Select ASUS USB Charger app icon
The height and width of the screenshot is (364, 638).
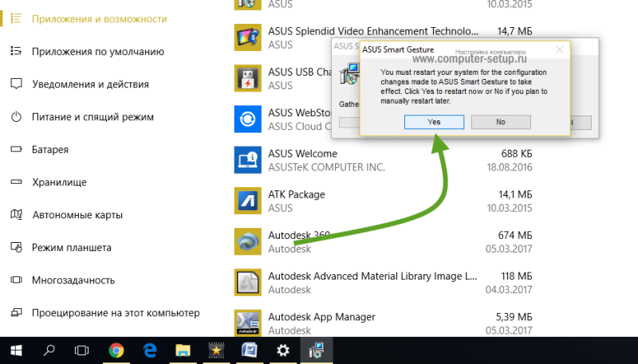point(247,78)
